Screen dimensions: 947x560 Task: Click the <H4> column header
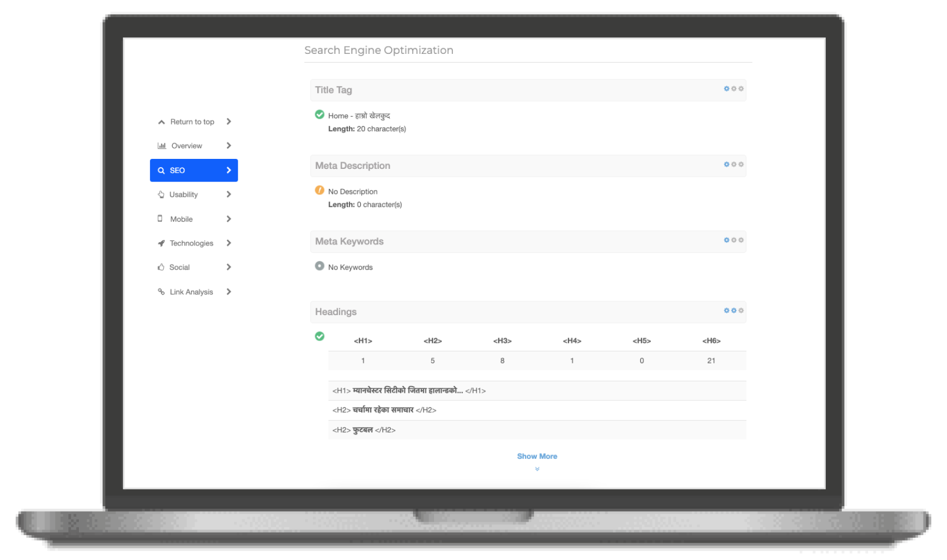[572, 341]
